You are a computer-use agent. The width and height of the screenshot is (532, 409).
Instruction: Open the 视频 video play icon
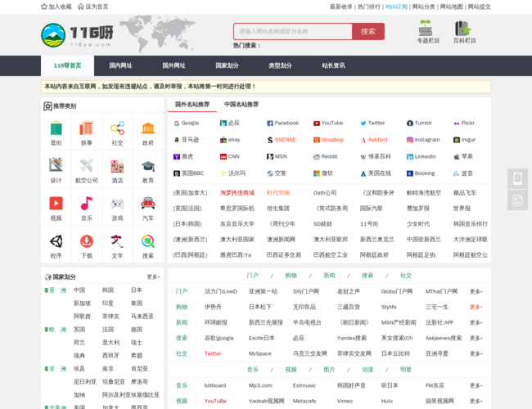coord(56,203)
